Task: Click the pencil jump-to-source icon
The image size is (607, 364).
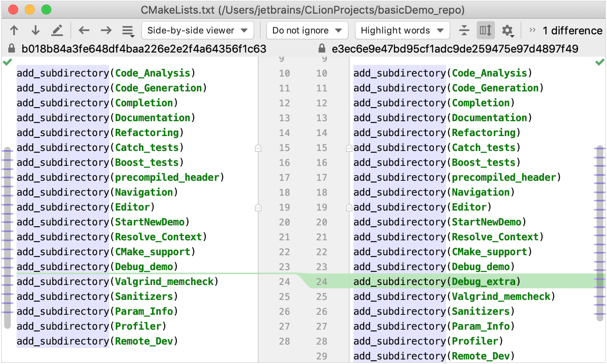Action: [x=57, y=30]
